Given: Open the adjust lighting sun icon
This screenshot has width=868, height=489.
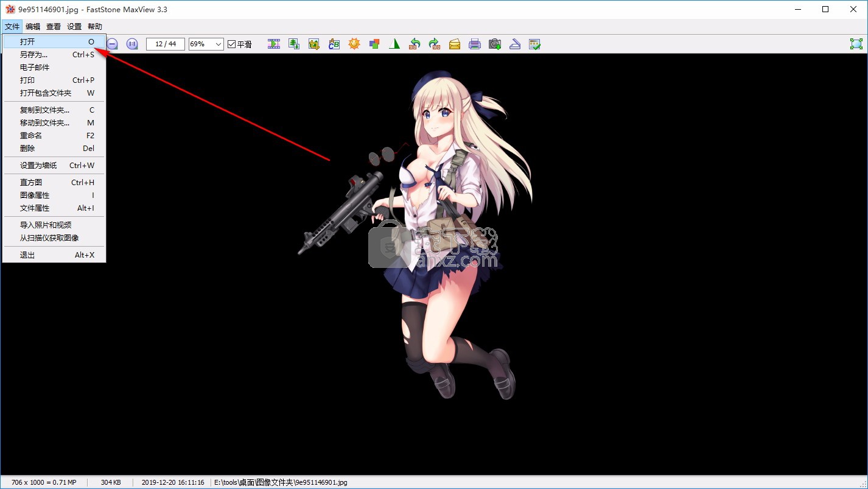Looking at the screenshot, I should (354, 44).
